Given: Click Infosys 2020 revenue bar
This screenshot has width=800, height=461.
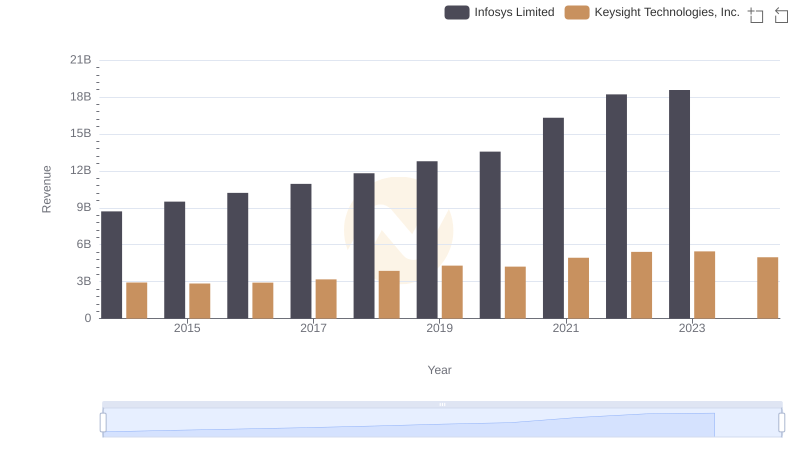Looking at the screenshot, I should [490, 235].
